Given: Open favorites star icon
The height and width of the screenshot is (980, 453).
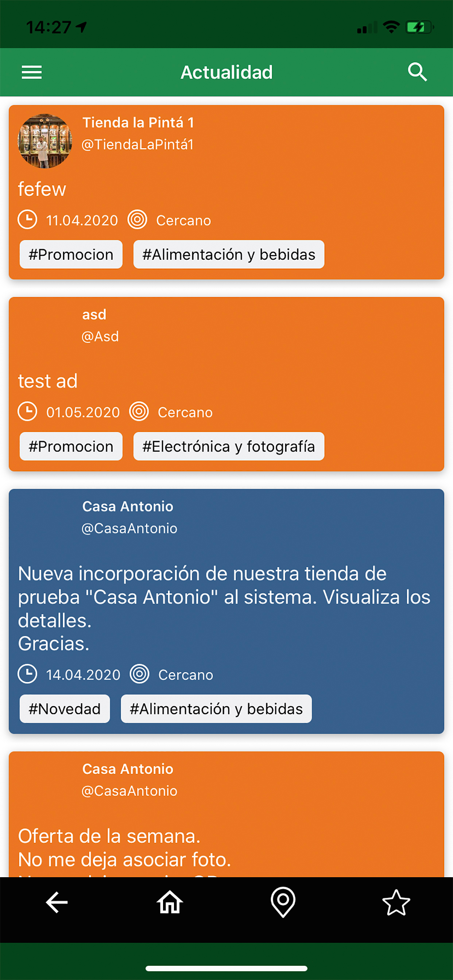Looking at the screenshot, I should [396, 902].
